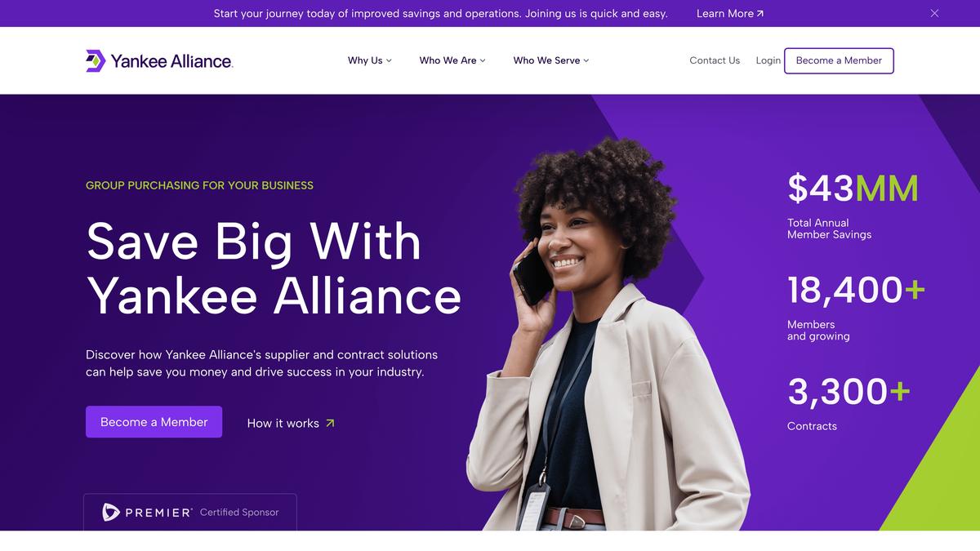Go to the Contact Us page

(715, 60)
